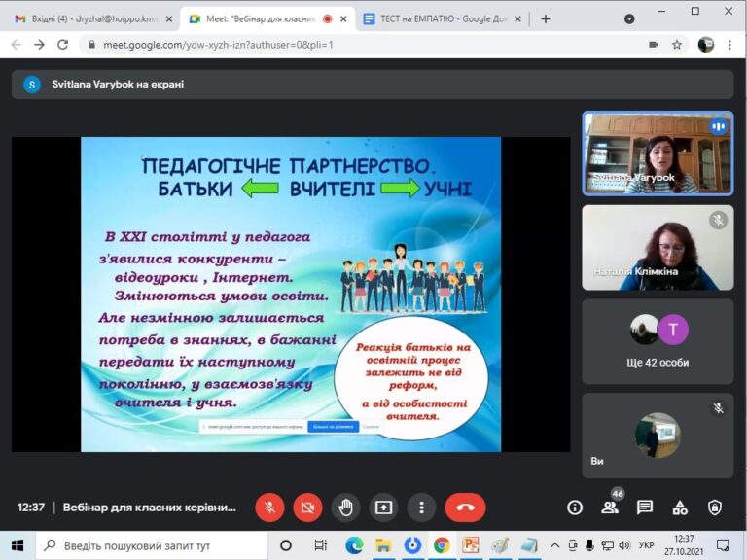Screen dimensions: 747x560
Task: Select Svitlana Varybok video thumbnail
Action: [x=658, y=154]
